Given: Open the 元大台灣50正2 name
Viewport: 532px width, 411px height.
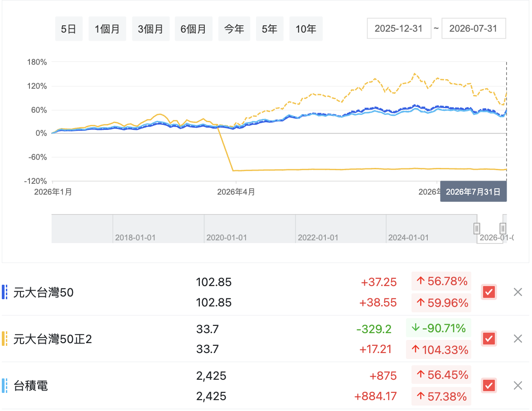Looking at the screenshot, I should tap(53, 339).
